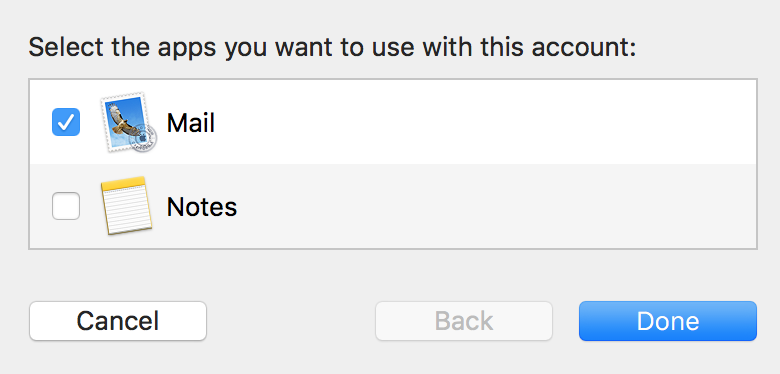Click the white checkmark beside Mail
Screen dimensions: 780x374
(66, 122)
